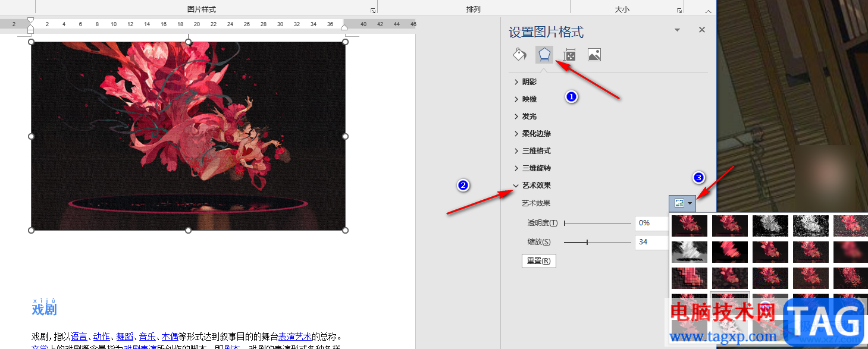The image size is (868, 349).
Task: Apply the Mosaic Bubbles effect thumbnail
Action: click(811, 278)
